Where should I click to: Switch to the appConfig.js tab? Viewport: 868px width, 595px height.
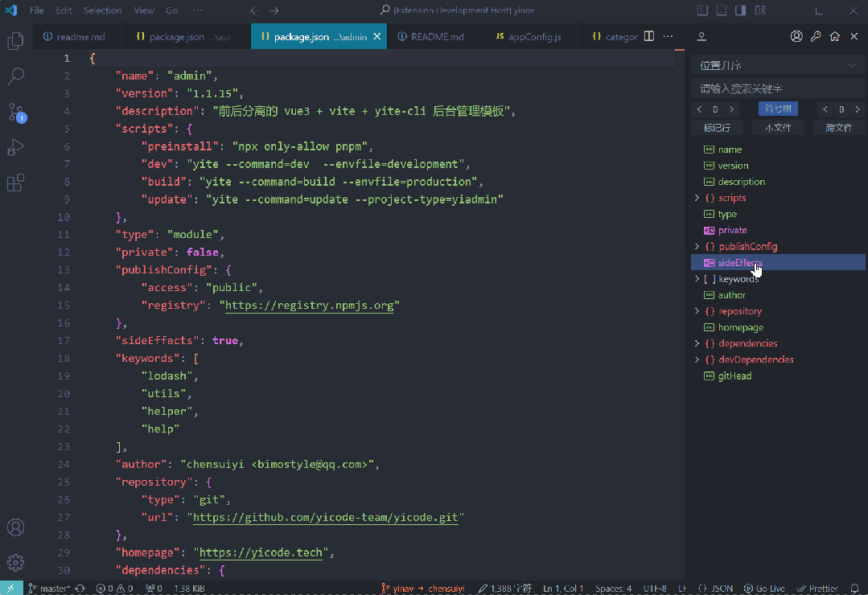529,36
